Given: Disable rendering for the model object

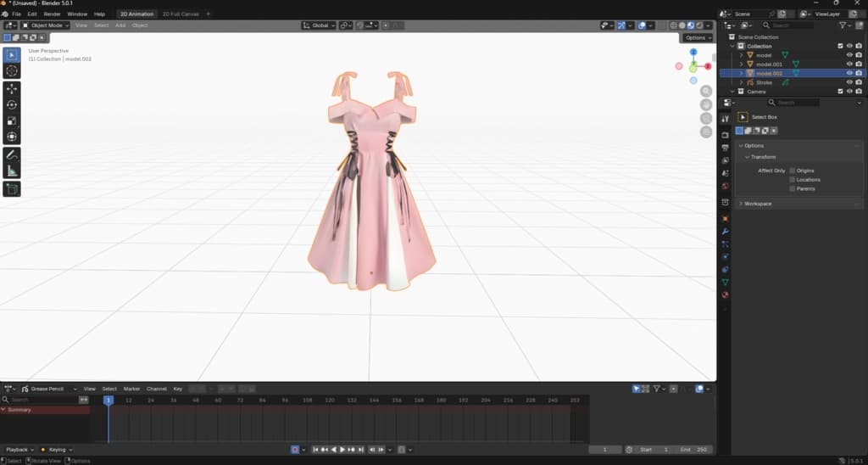Looking at the screenshot, I should pos(859,55).
